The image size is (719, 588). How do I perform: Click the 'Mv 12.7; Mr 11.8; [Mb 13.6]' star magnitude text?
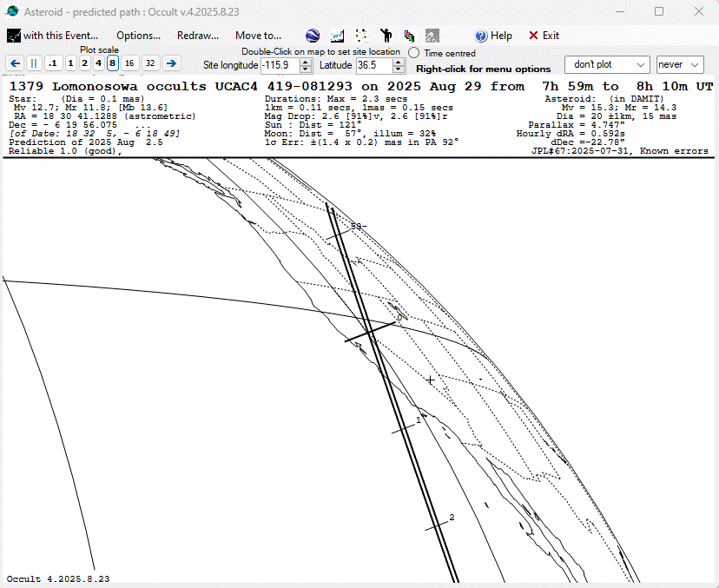point(91,108)
